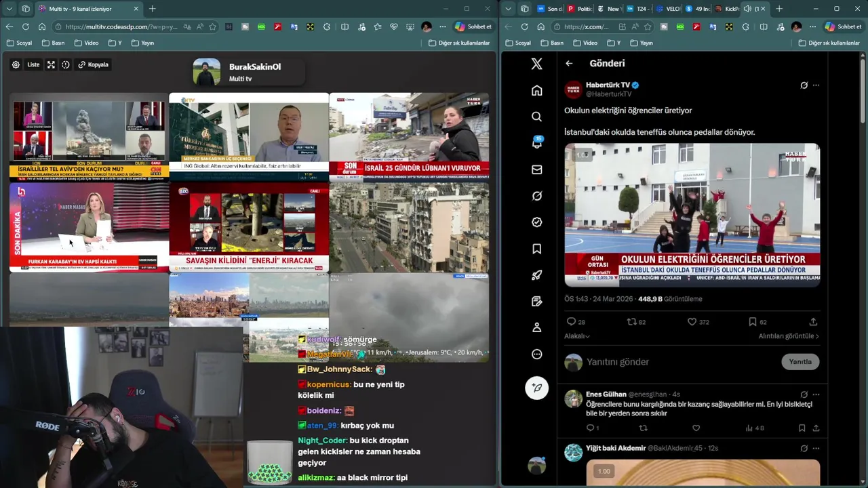Bookmark Enes Gülhan's reply
The image size is (868, 488).
[x=802, y=428]
